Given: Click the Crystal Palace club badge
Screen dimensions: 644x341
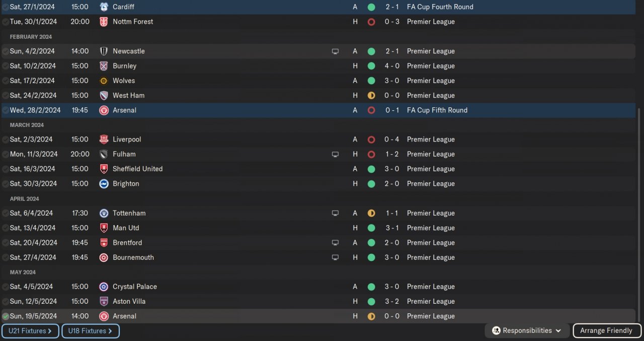Looking at the screenshot, I should pos(104,287).
